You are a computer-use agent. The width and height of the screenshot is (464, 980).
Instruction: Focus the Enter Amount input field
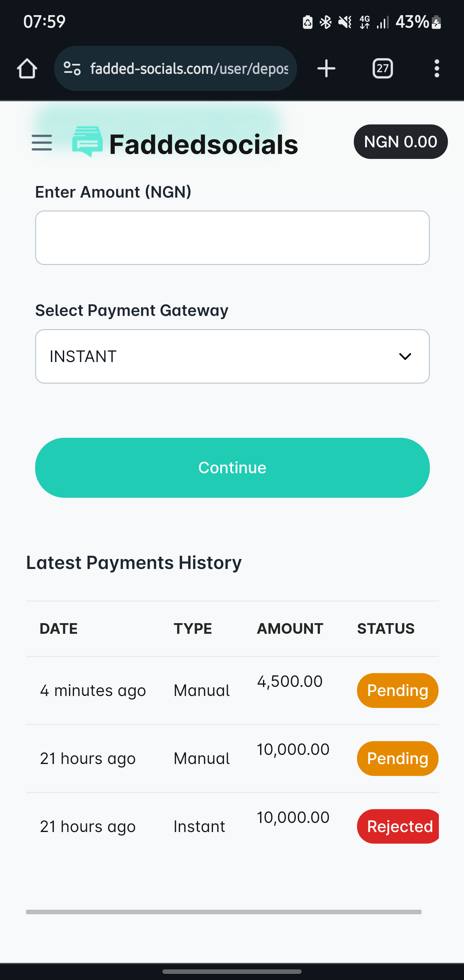[232, 238]
